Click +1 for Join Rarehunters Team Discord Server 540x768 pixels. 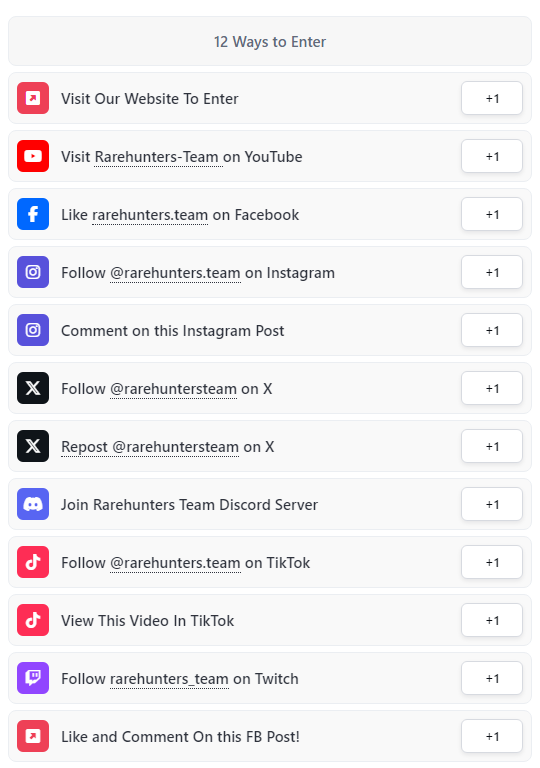[492, 504]
